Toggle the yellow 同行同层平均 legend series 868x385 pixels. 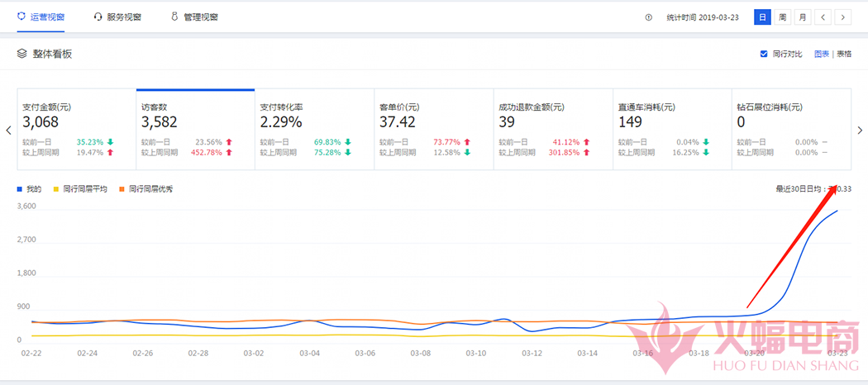(x=81, y=189)
